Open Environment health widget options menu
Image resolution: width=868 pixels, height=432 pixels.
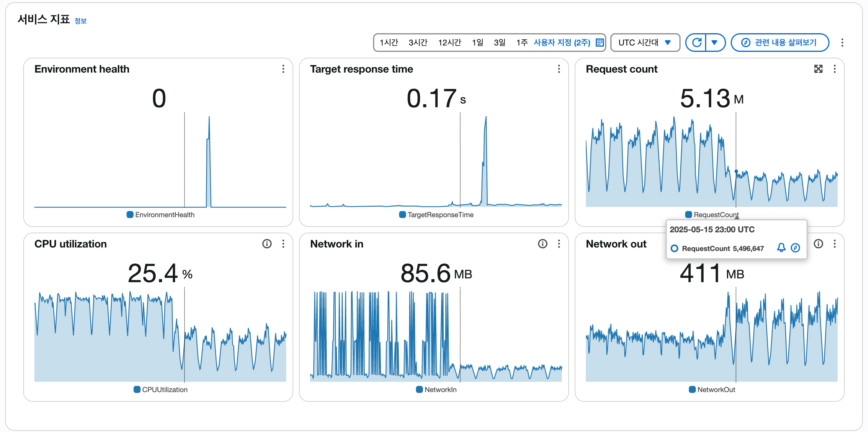pos(283,69)
